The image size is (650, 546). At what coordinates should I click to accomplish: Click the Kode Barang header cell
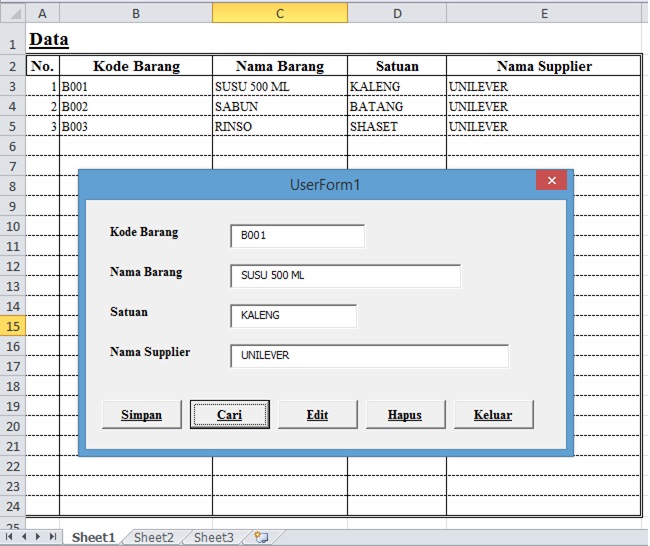point(136,66)
